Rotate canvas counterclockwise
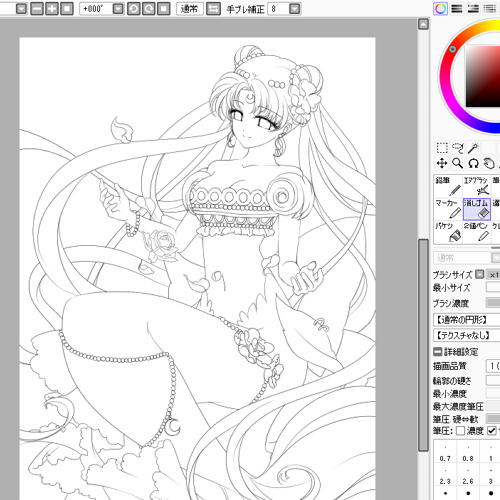The height and width of the screenshot is (500, 500). click(x=133, y=9)
